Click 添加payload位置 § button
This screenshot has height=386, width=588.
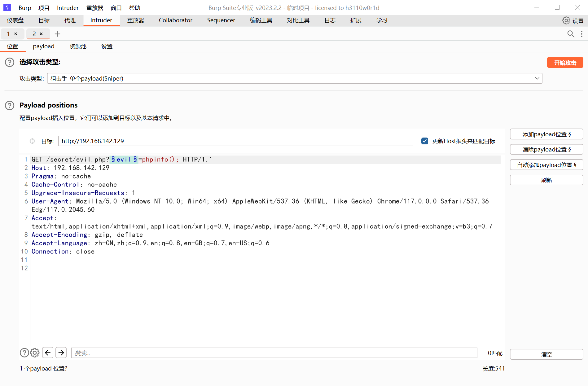546,134
